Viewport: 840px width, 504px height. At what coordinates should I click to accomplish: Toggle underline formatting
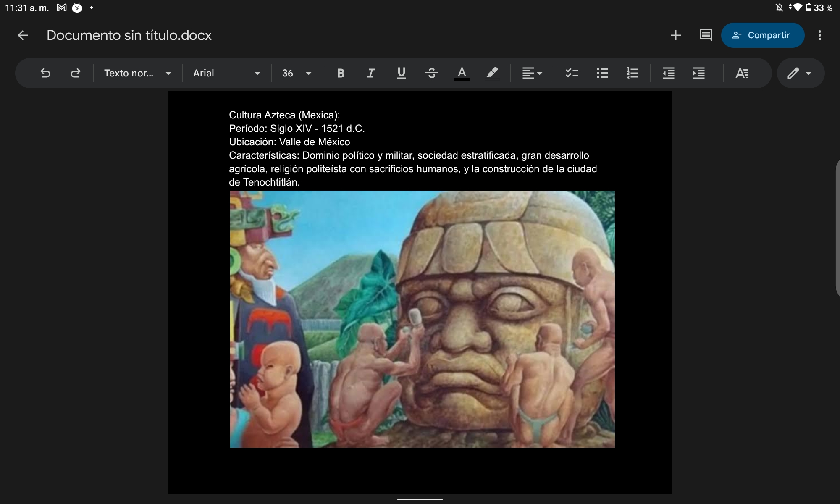click(401, 73)
